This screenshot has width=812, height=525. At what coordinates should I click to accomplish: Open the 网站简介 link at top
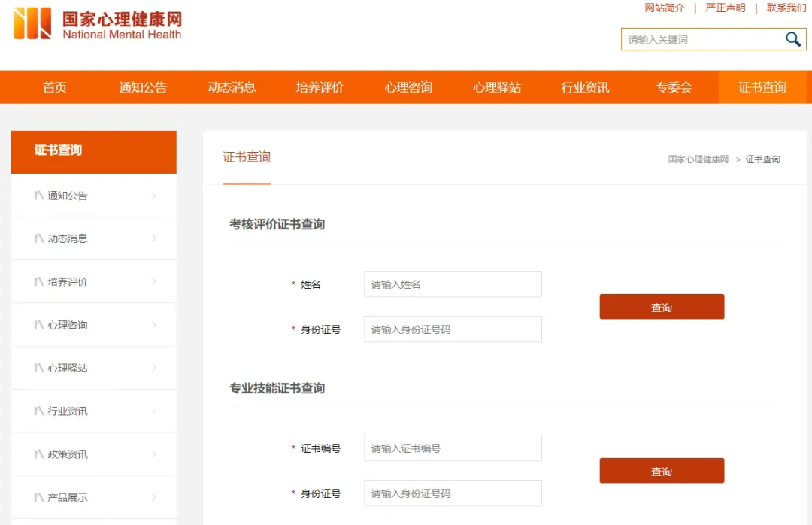coord(665,8)
